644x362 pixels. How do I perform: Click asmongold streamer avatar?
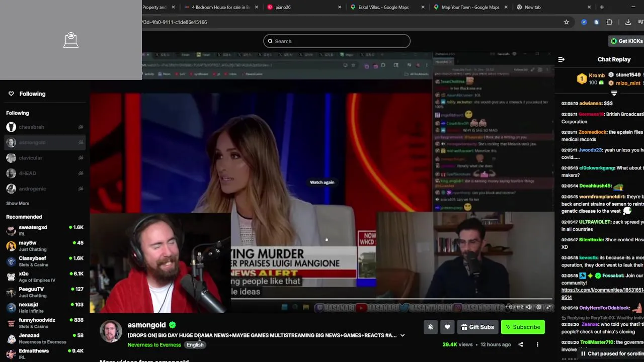click(x=111, y=331)
